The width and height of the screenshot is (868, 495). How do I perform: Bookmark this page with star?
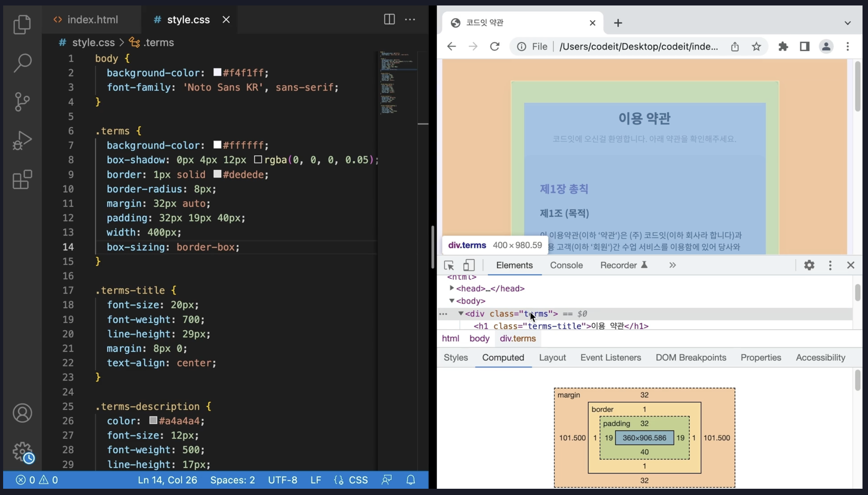click(756, 46)
